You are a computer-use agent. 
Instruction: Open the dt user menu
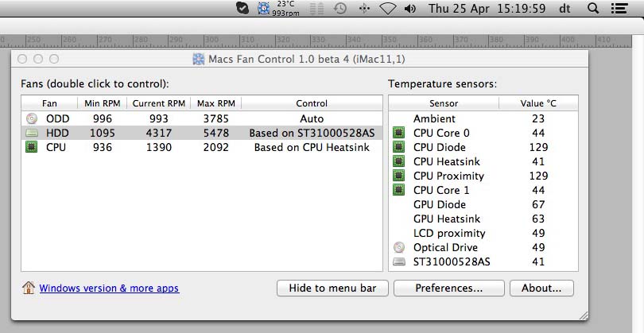coord(564,8)
